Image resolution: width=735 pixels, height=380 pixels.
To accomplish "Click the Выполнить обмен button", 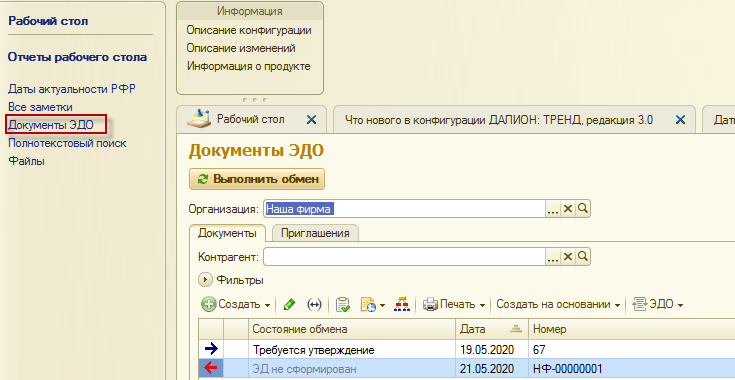I will pos(257,179).
